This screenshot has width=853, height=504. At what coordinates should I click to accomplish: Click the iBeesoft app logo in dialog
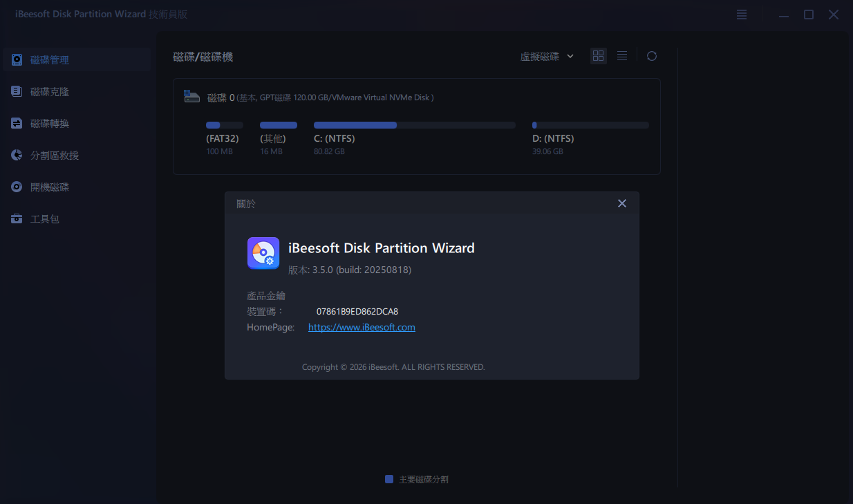(263, 253)
